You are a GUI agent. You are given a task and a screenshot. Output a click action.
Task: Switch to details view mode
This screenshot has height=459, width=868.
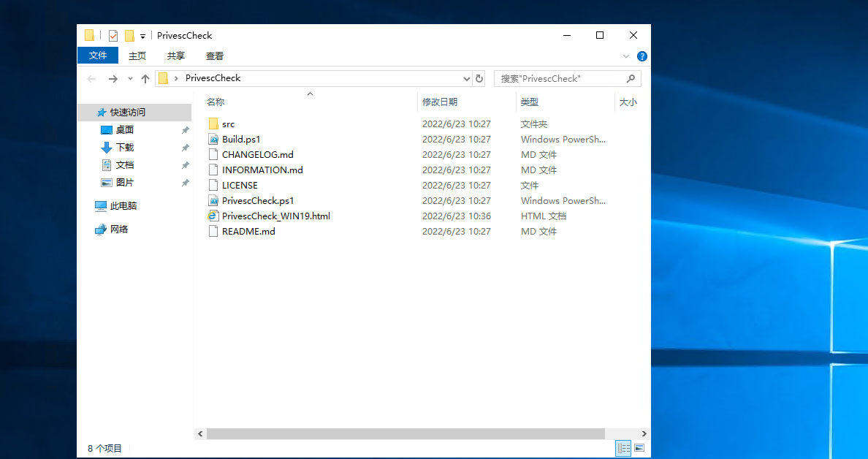(623, 447)
